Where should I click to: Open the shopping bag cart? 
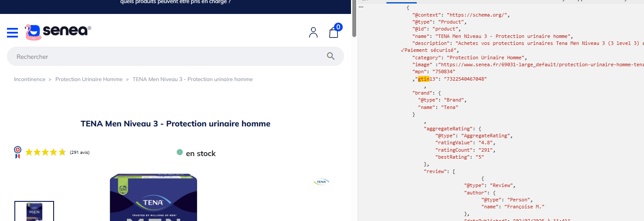(x=334, y=33)
